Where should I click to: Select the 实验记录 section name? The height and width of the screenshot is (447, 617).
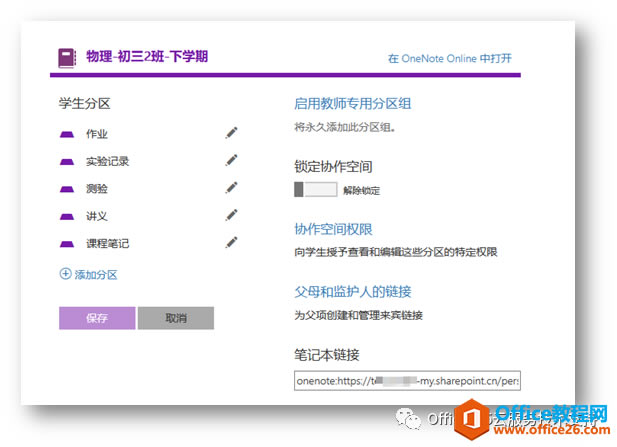107,161
